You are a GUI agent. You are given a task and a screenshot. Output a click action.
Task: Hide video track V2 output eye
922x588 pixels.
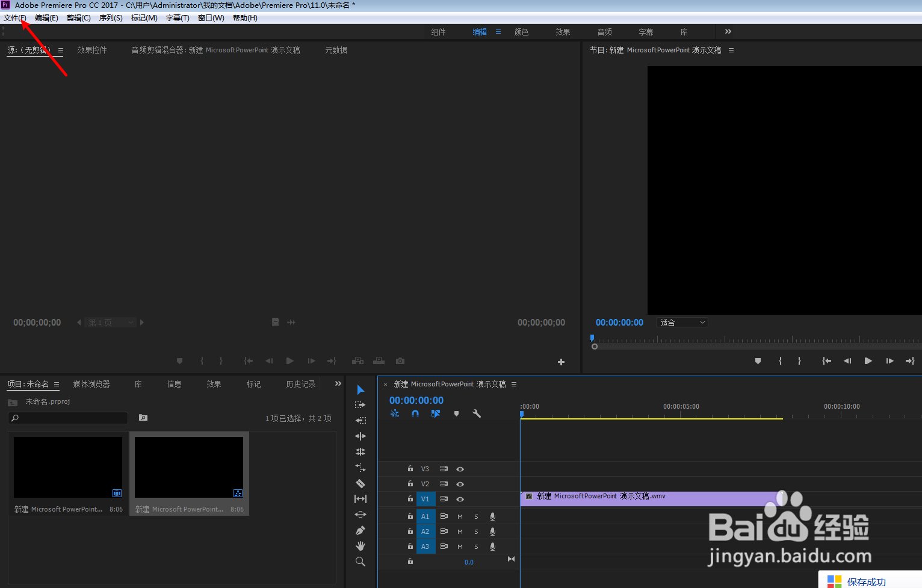pyautogui.click(x=460, y=484)
